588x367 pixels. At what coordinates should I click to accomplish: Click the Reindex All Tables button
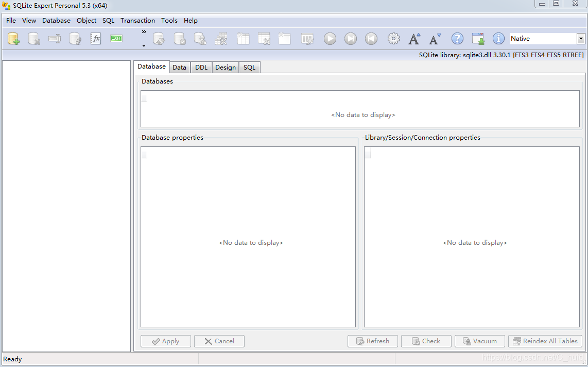(x=545, y=341)
